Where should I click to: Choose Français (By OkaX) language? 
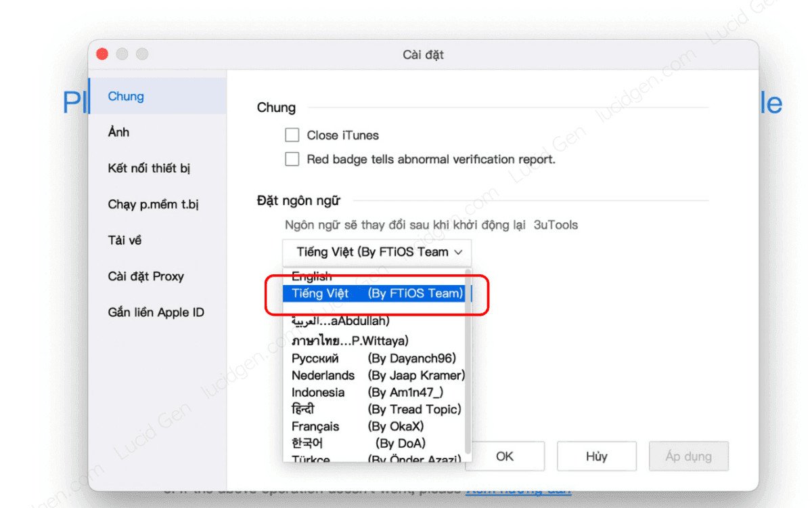(x=374, y=427)
